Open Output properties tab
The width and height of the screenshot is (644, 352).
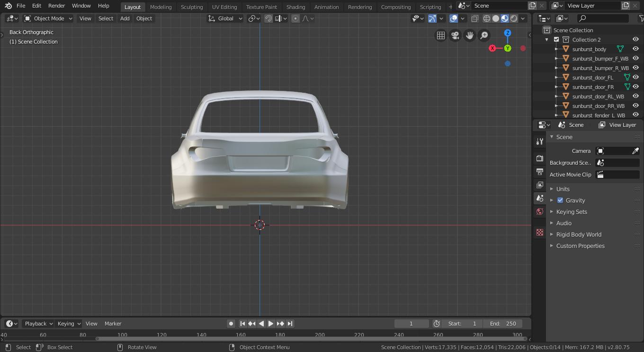tap(540, 171)
